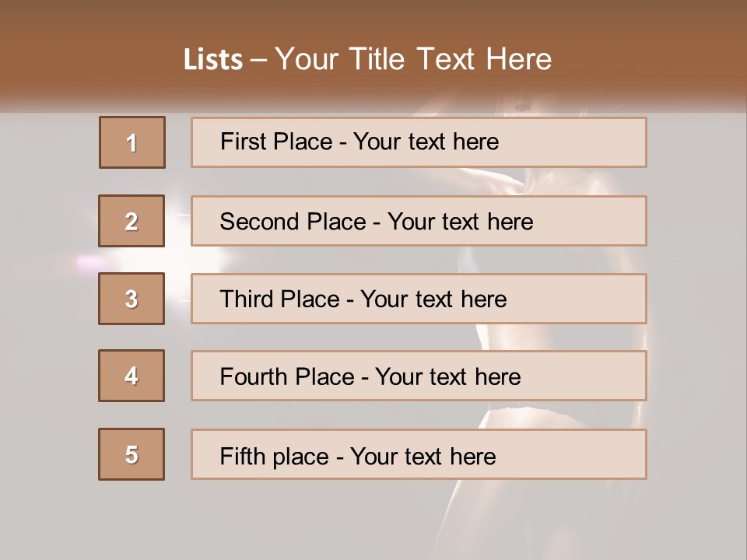Click the number 3 box
This screenshot has height=560, width=747.
point(132,299)
